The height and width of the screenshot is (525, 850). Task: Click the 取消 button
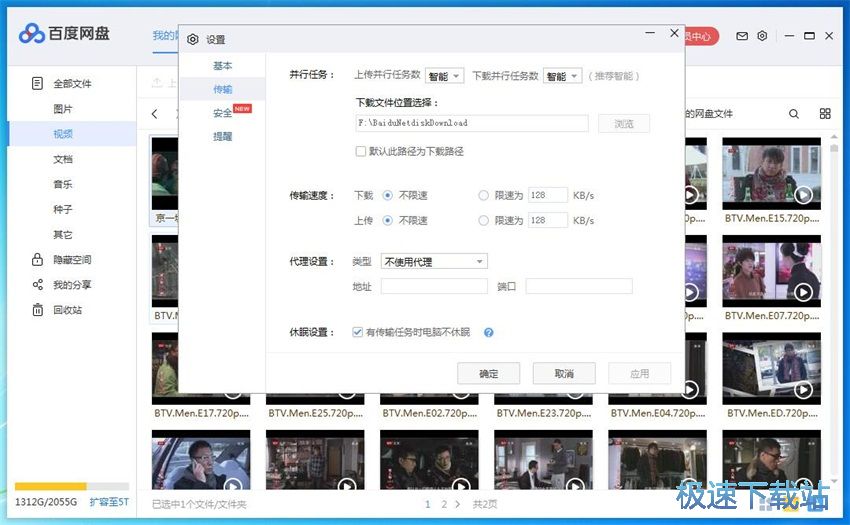pyautogui.click(x=564, y=374)
